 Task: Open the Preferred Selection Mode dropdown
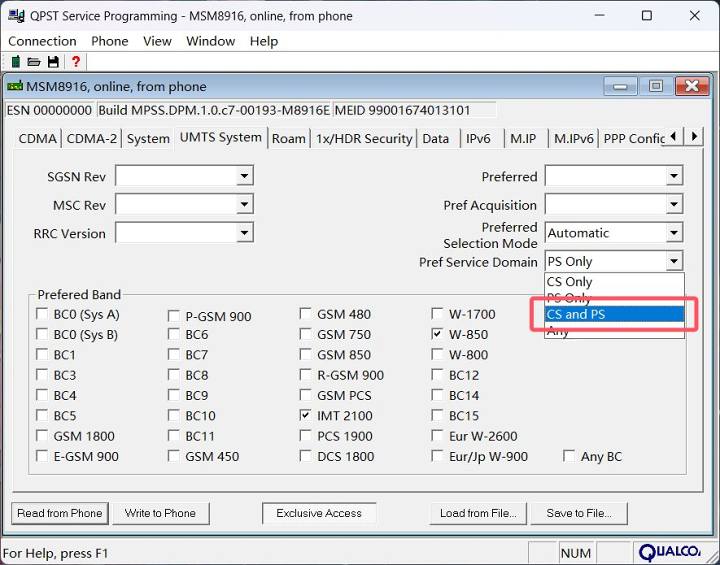click(674, 233)
